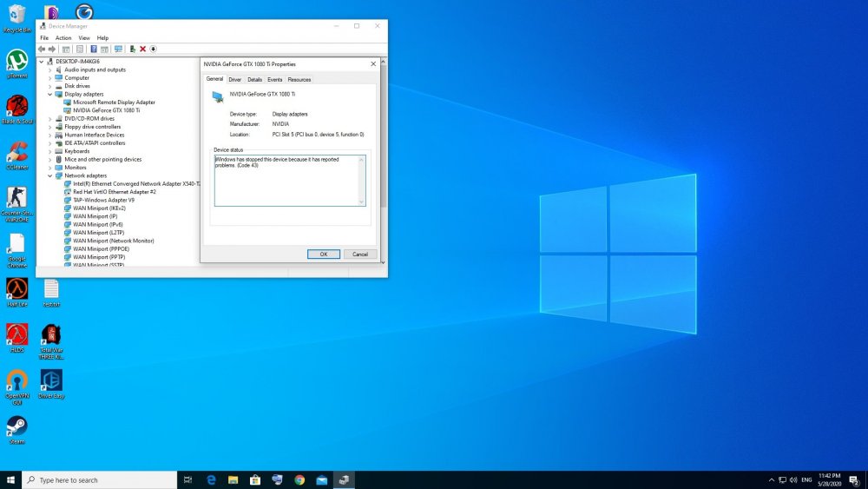Click the black down-arrow disable device icon
Viewport: 868px width, 489px height.
click(x=154, y=50)
